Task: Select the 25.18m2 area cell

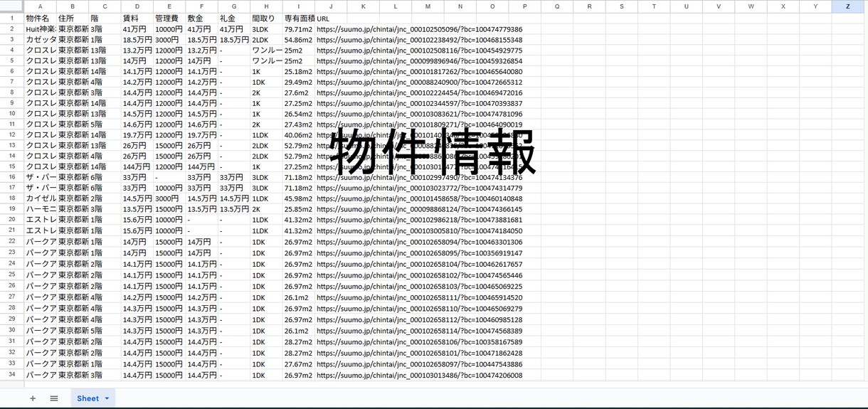Action: (299, 71)
